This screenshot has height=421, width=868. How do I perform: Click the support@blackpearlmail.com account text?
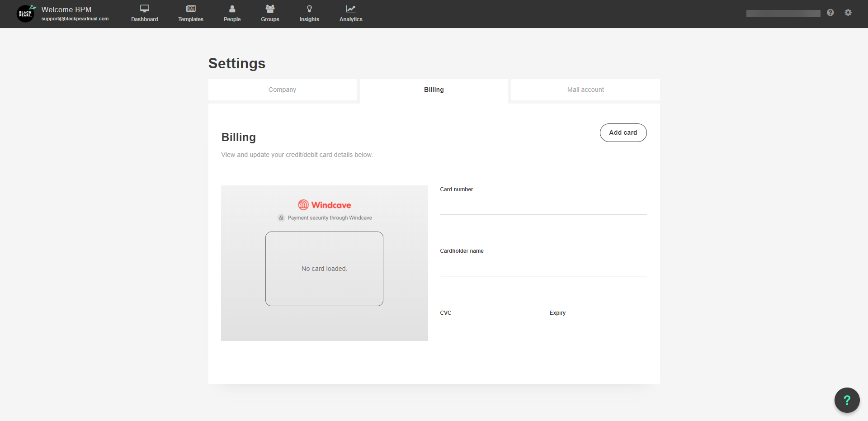[x=75, y=19]
